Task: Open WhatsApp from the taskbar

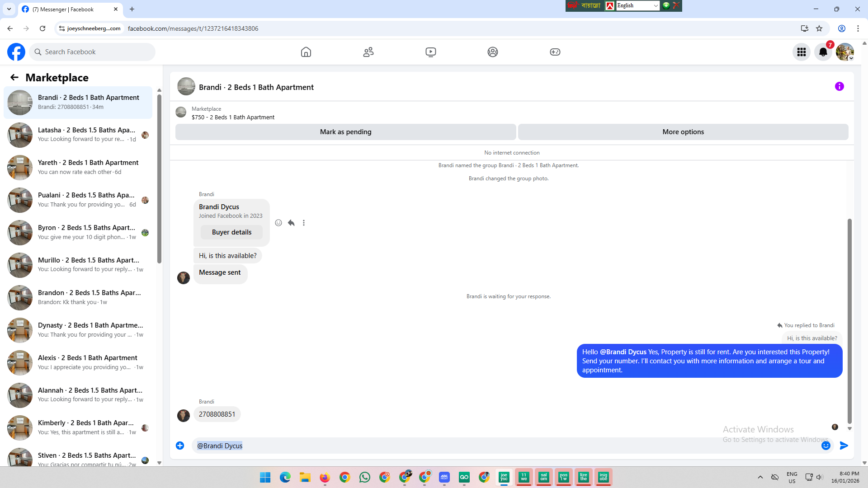Action: tap(365, 477)
